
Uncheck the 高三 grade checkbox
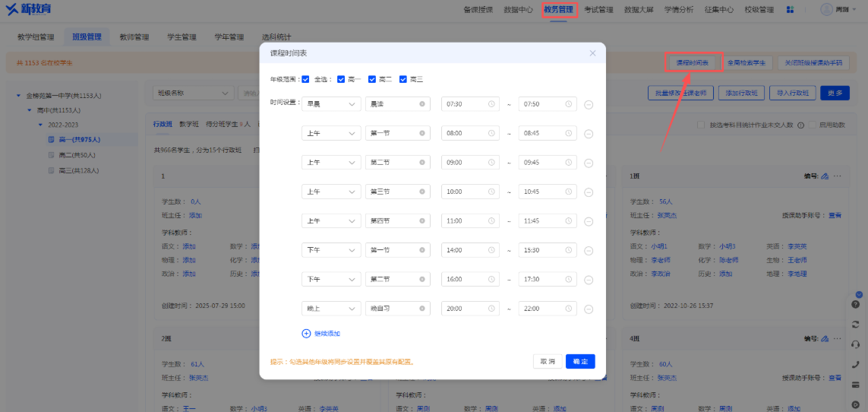click(403, 79)
